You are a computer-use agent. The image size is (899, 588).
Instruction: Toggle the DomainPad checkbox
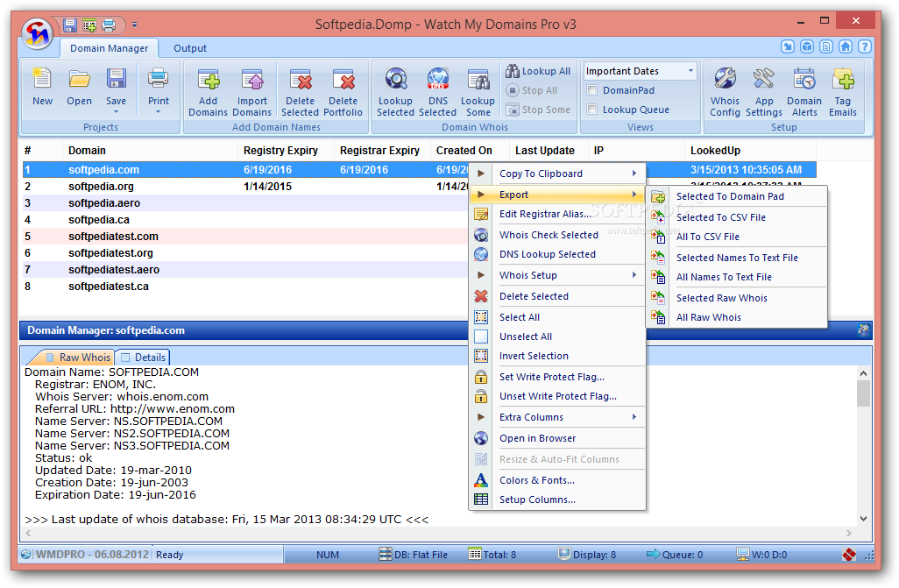[592, 90]
